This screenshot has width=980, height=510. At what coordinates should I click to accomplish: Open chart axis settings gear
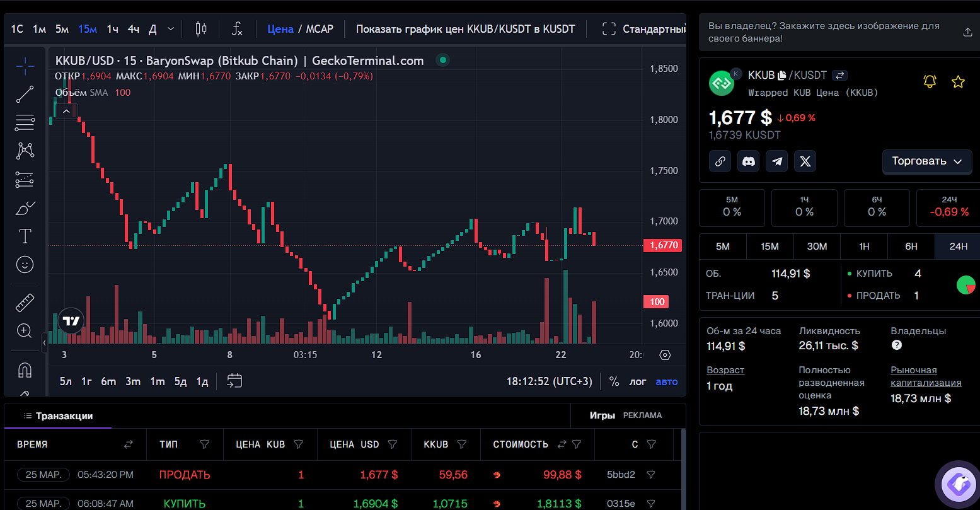click(x=665, y=355)
